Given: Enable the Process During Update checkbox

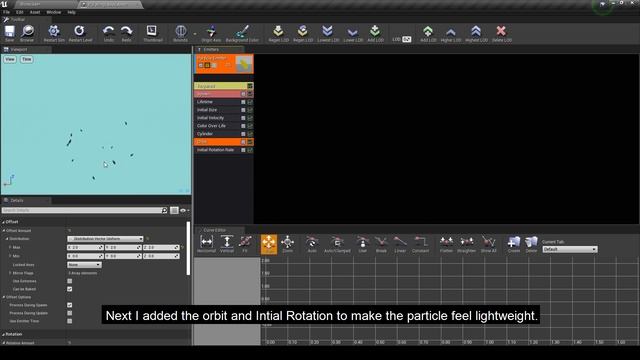Looking at the screenshot, I should pyautogui.click(x=69, y=313).
